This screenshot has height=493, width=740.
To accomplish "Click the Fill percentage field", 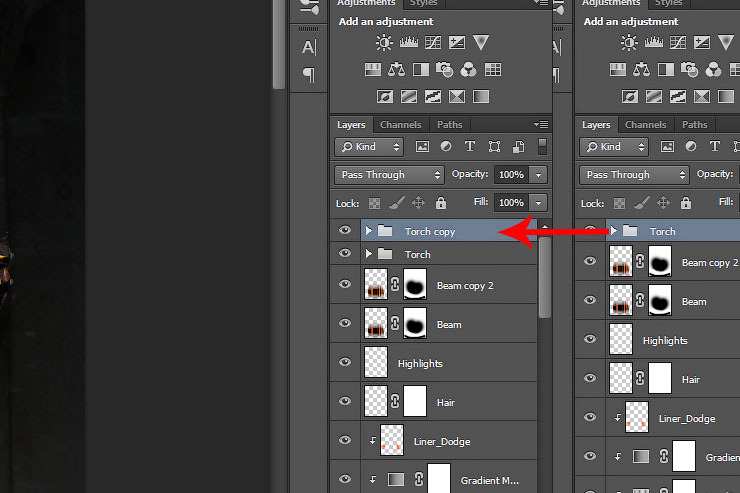I will 510,202.
